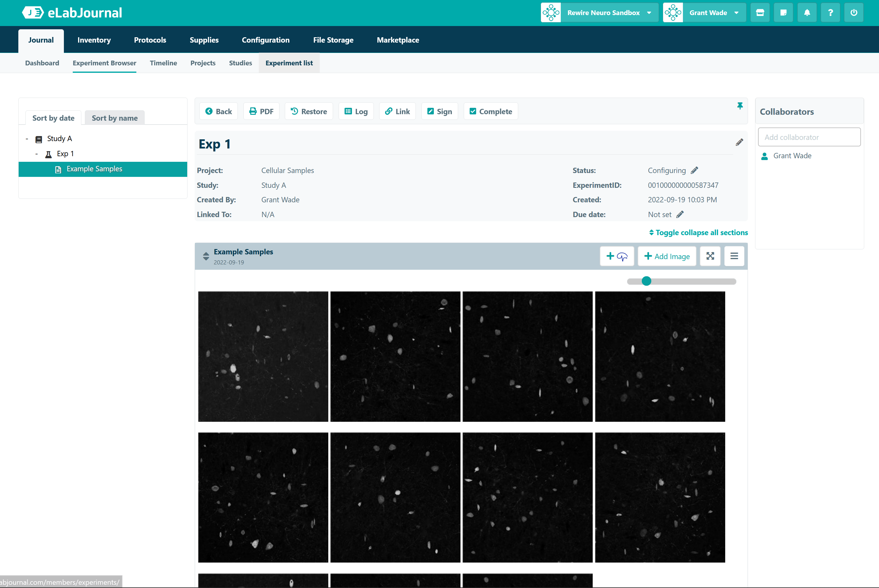This screenshot has height=588, width=879.
Task: Click the Grant Wade profile logo
Action: click(x=673, y=13)
